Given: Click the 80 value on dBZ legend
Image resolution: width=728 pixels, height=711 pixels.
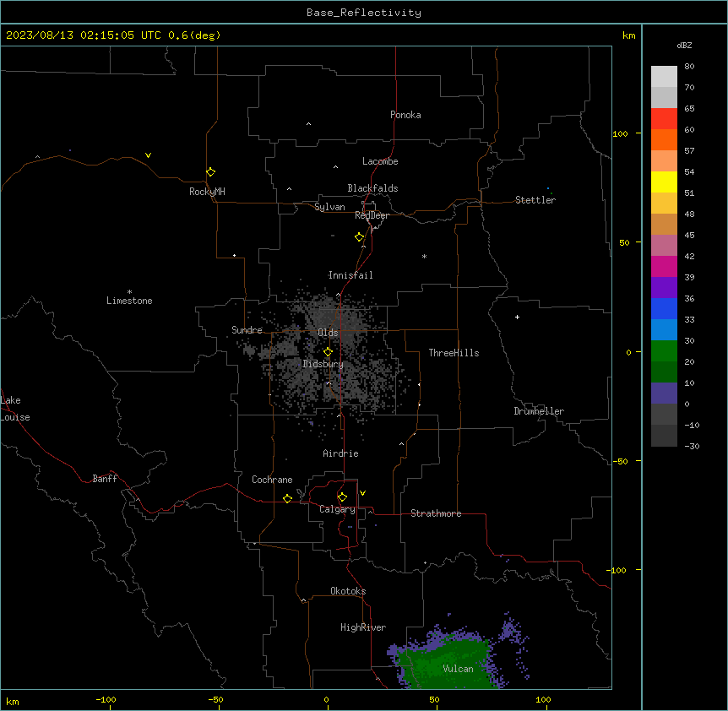Looking at the screenshot, I should tap(689, 67).
